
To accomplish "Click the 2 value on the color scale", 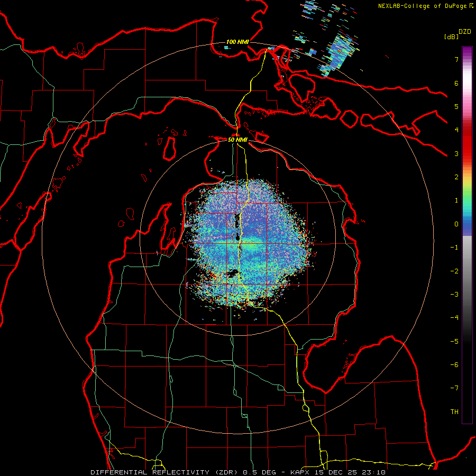I will (456, 177).
